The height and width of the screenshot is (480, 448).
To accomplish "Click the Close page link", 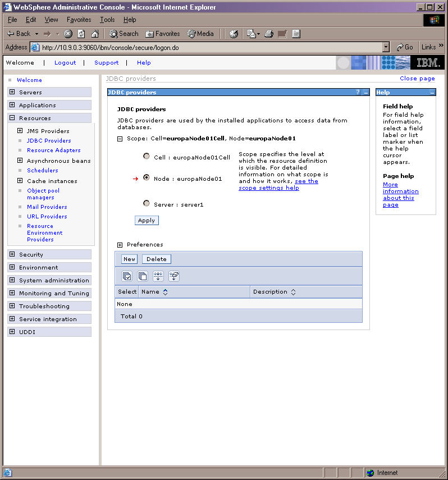I will click(417, 79).
